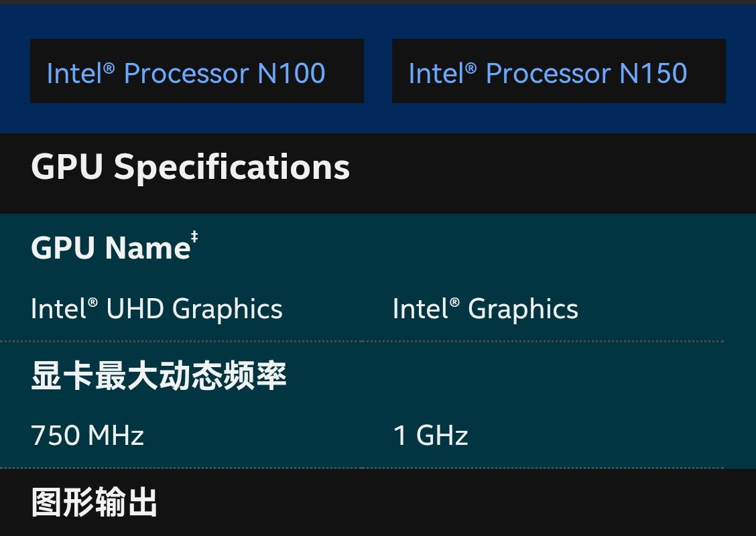Click registered mark in N150 processor title
The width and height of the screenshot is (756, 536).
pos(470,68)
